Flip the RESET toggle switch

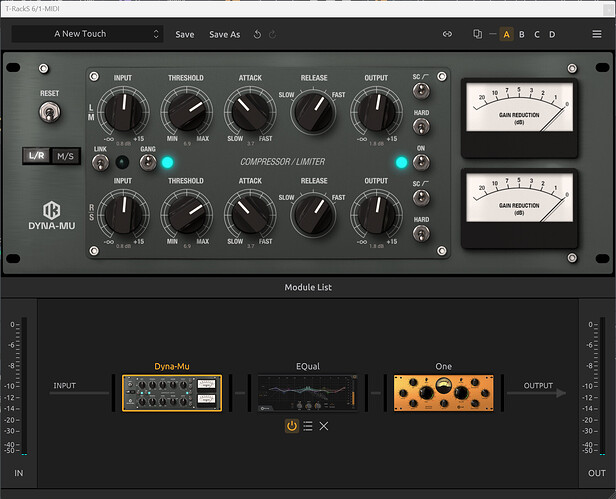pos(50,112)
